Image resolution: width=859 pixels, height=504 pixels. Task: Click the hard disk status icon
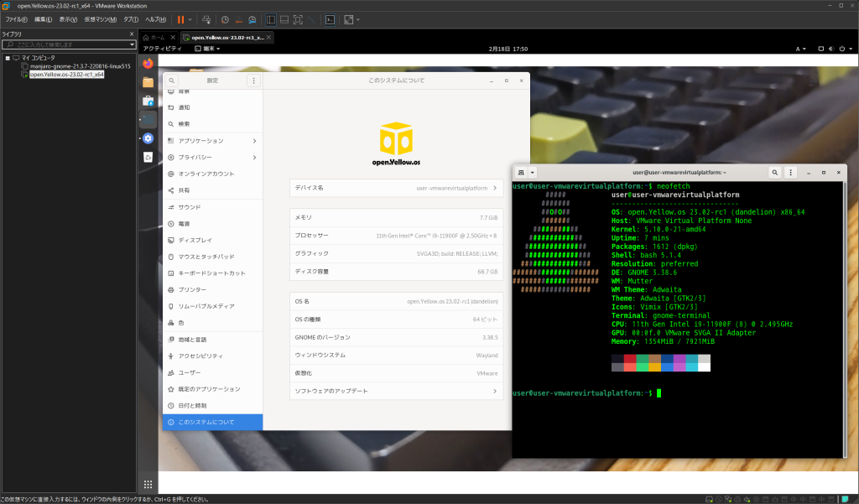pyautogui.click(x=710, y=498)
